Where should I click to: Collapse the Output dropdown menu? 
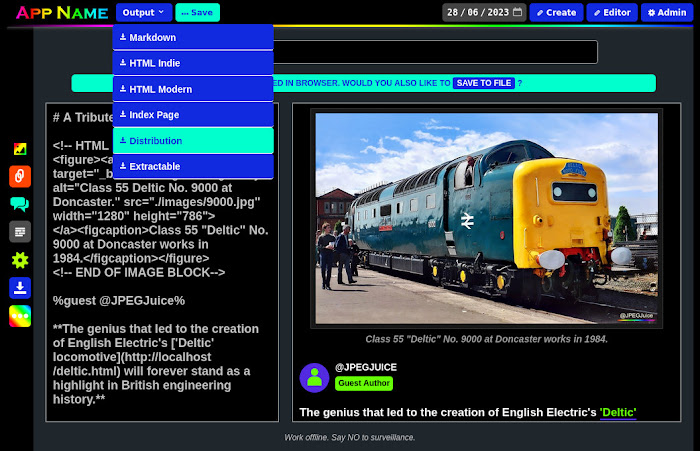[143, 13]
